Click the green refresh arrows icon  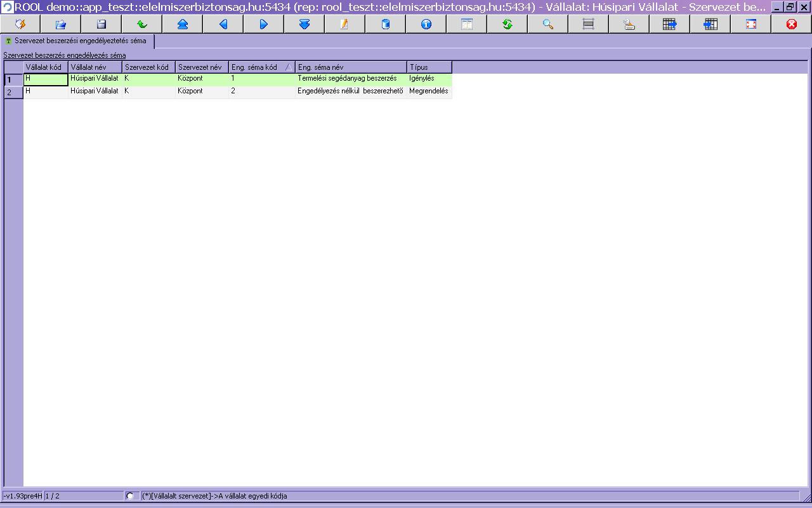coord(507,24)
